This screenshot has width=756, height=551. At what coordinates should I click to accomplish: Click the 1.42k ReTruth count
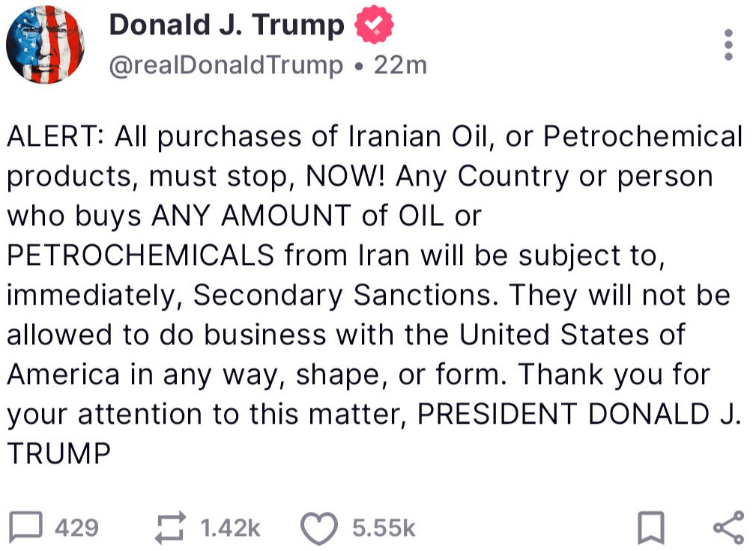point(231,529)
